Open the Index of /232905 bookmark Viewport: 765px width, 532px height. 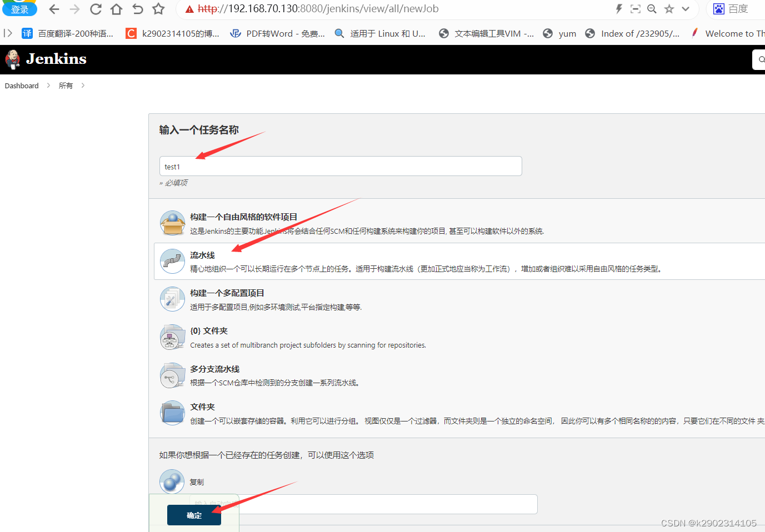(632, 33)
